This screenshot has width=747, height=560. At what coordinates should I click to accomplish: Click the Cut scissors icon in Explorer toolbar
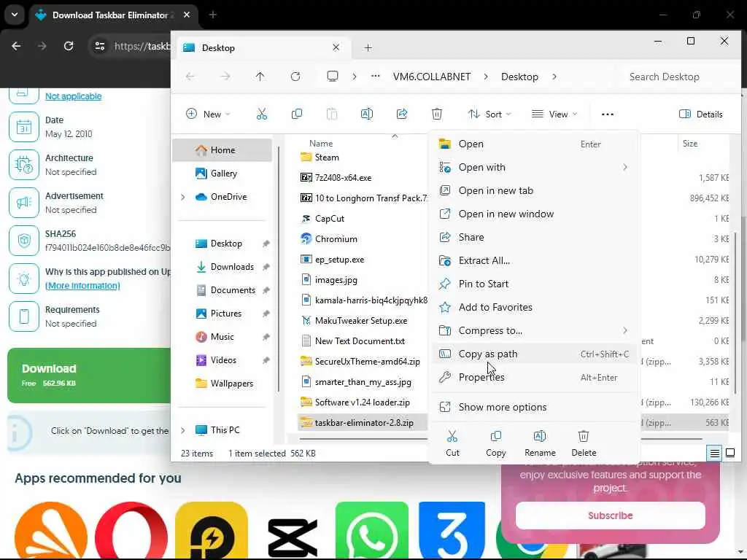point(262,114)
